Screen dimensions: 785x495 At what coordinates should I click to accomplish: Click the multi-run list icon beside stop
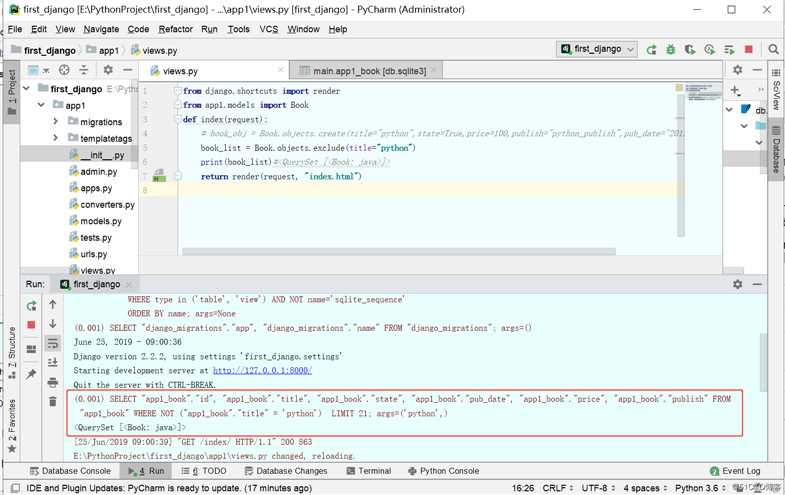click(x=729, y=50)
